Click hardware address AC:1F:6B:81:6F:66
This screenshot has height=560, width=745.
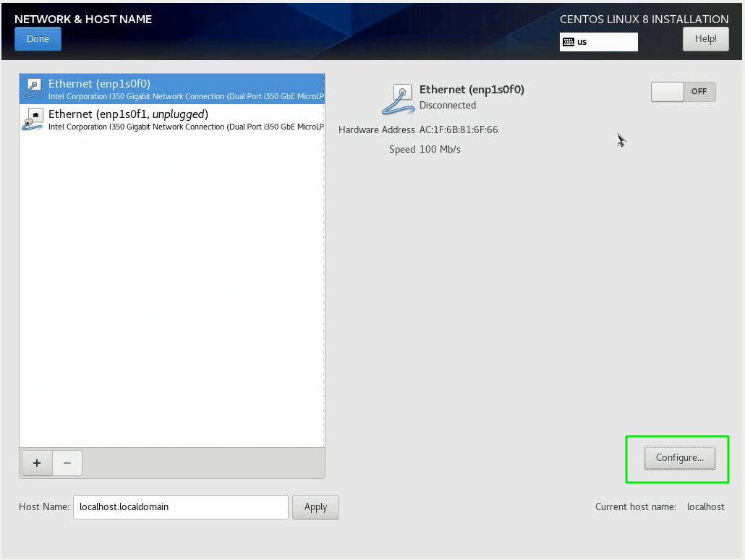(459, 130)
